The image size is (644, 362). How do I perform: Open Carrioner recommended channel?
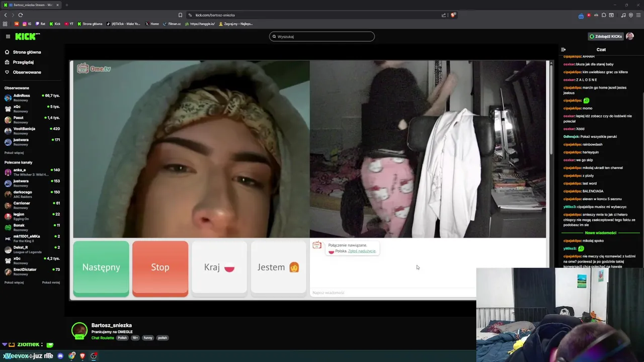[x=32, y=205]
